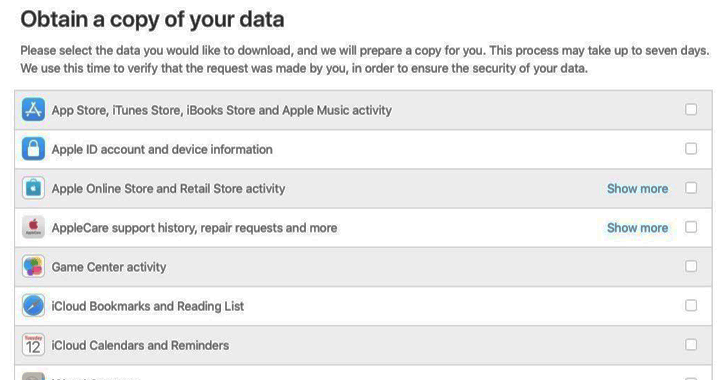
Task: Expand Show more for Apple Online Store
Action: tap(637, 189)
